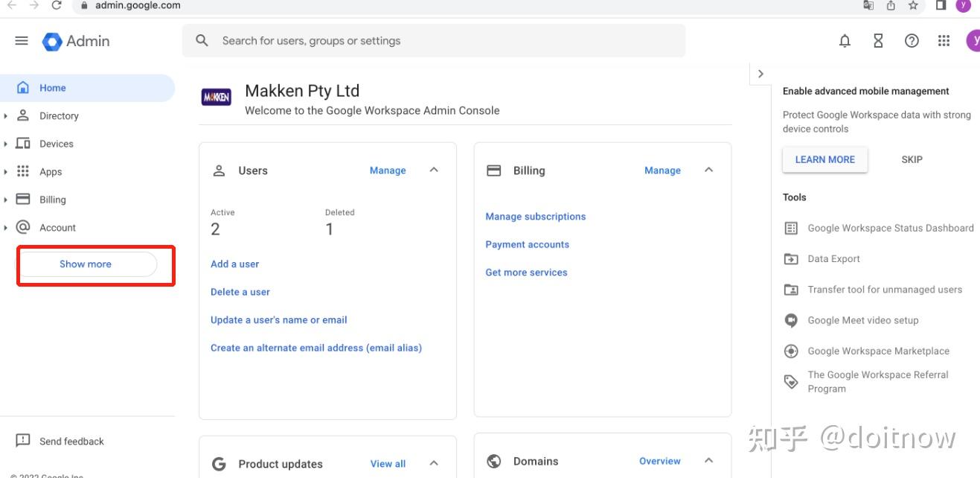Click the notifications bell icon
Image resolution: width=980 pixels, height=478 pixels.
tap(845, 41)
